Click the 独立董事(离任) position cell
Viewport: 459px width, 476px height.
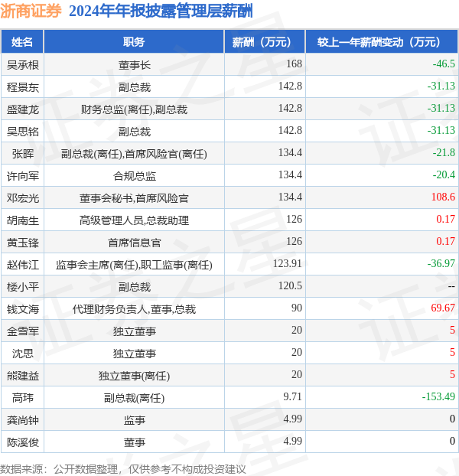(134, 376)
